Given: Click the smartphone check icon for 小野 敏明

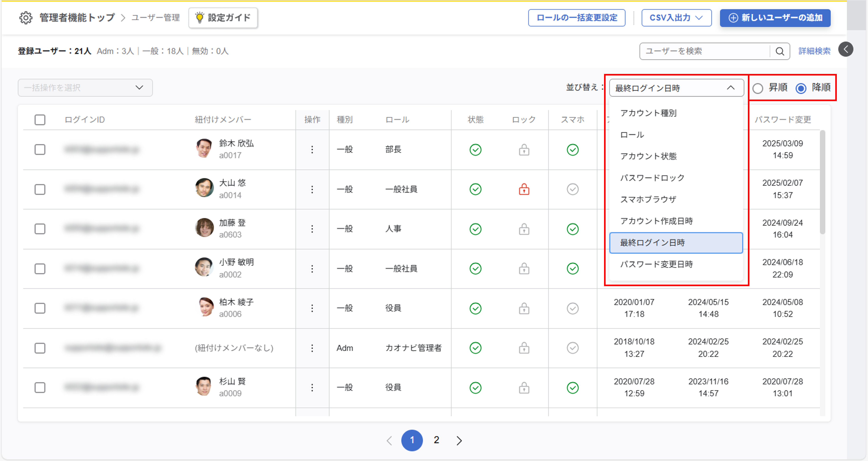Looking at the screenshot, I should (572, 269).
